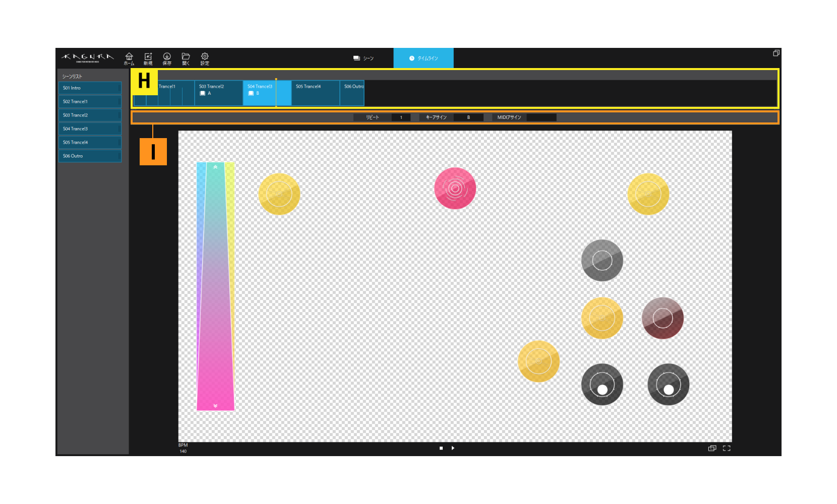
Task: Click the MIDIアサイン assignment field
Action: [542, 117]
